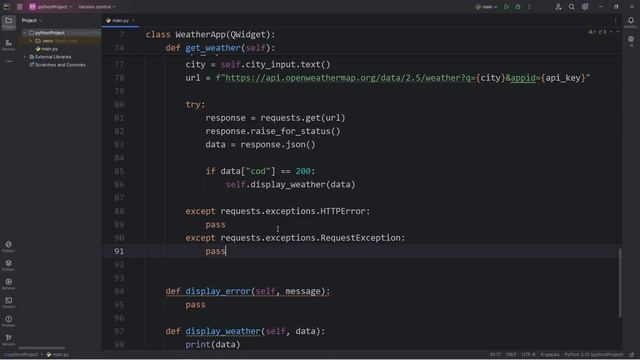Open the main hamburger menu
The image size is (640, 360).
(20, 7)
